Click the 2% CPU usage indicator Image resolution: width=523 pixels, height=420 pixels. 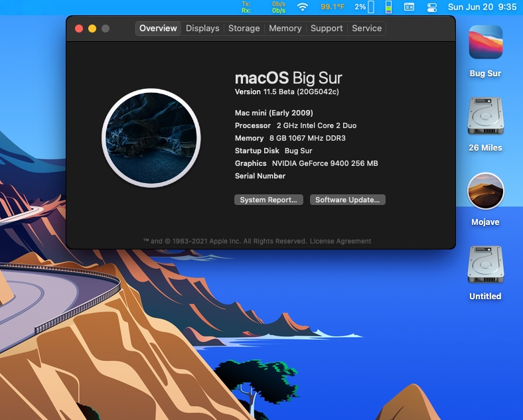pyautogui.click(x=364, y=7)
